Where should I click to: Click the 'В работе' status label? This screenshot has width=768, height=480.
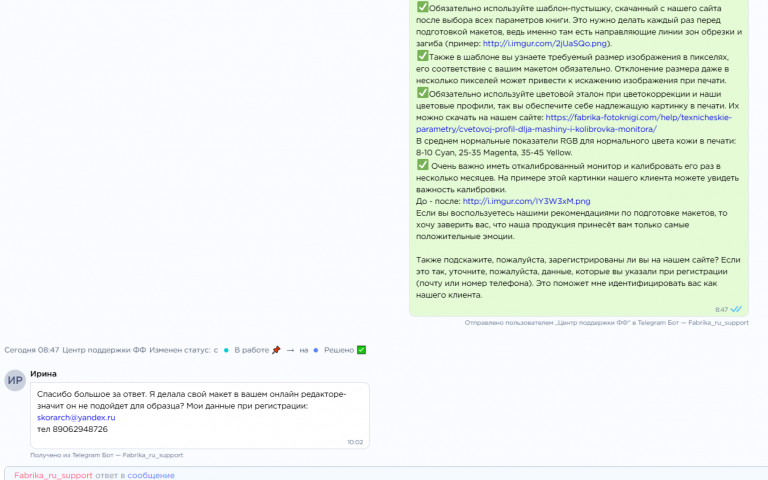point(251,350)
